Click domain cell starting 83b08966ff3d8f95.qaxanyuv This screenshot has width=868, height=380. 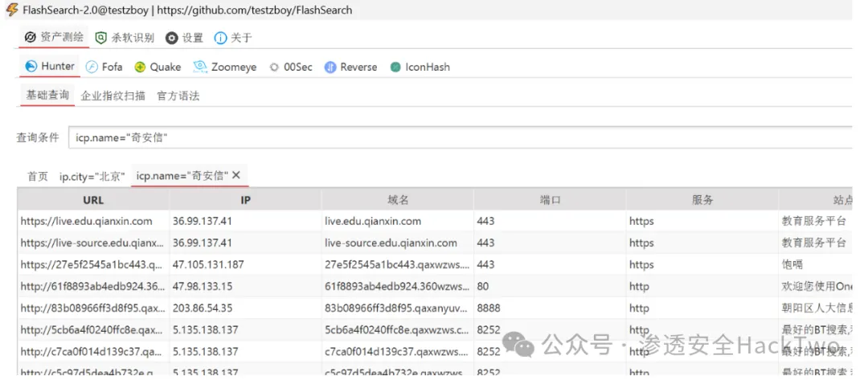[x=398, y=308]
